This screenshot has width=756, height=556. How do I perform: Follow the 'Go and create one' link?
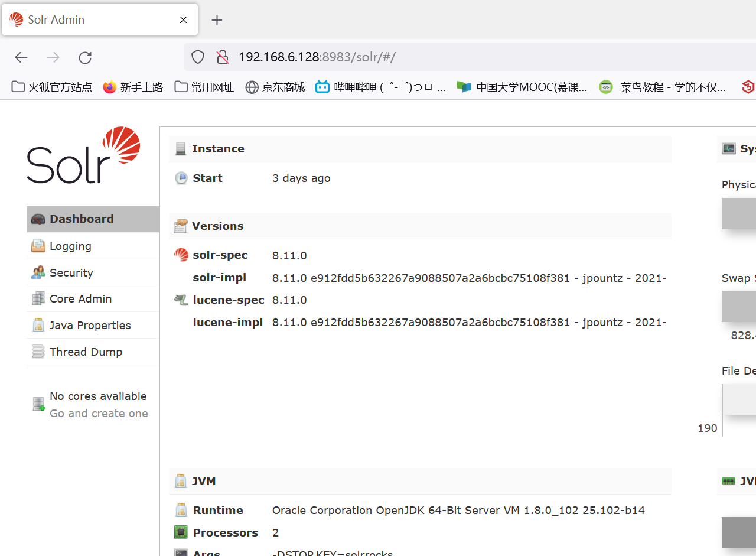click(99, 414)
